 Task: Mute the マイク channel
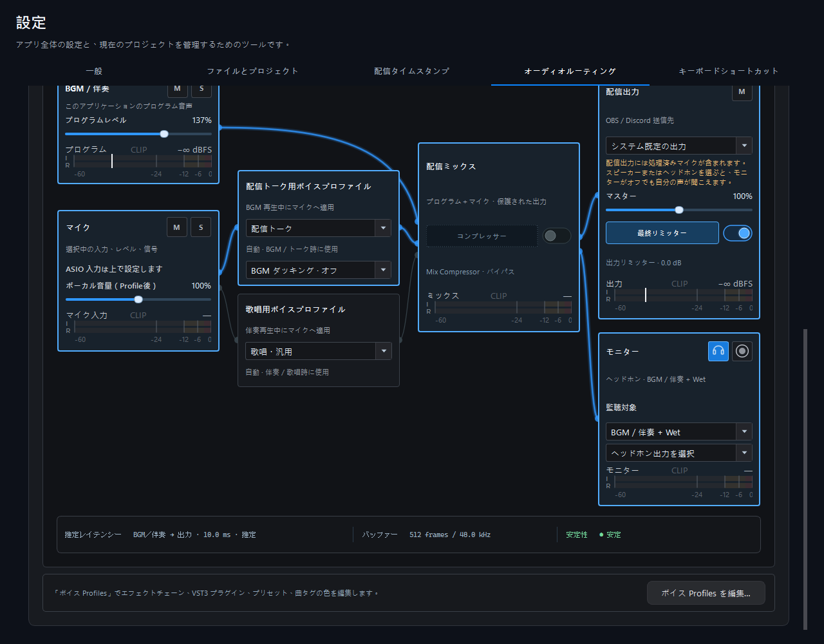[177, 227]
